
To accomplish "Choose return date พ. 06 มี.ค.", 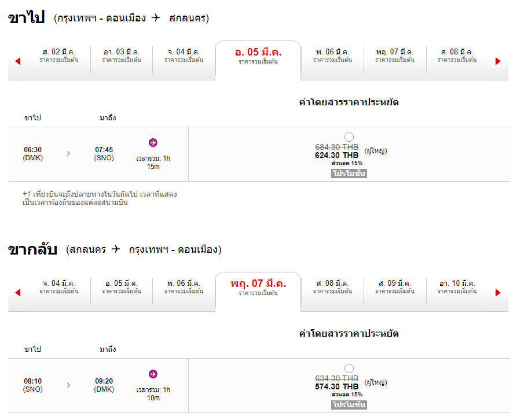I will click(x=184, y=286).
